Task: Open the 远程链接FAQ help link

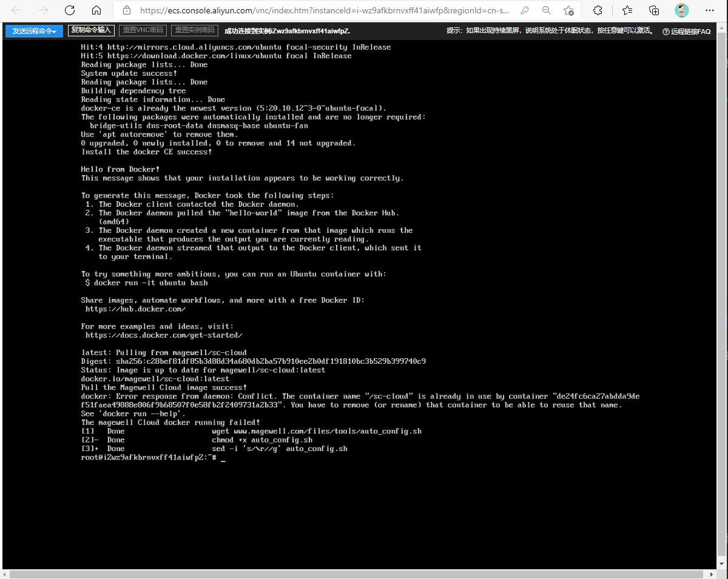Action: click(x=686, y=32)
